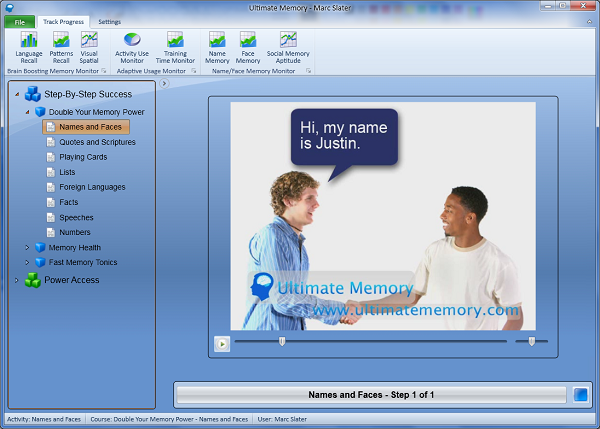Click the Activity: Names and Faces status entry

click(44, 419)
